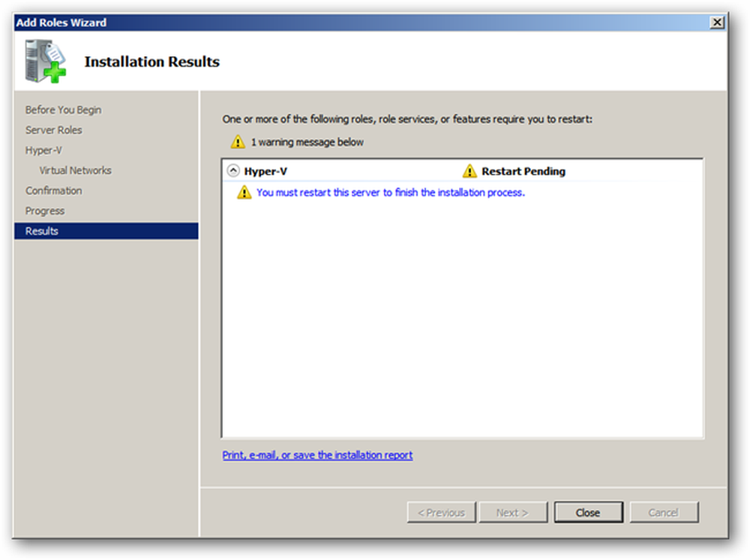Select the Hyper-V step in sidebar
Viewport: 750px width, 560px height.
click(43, 150)
